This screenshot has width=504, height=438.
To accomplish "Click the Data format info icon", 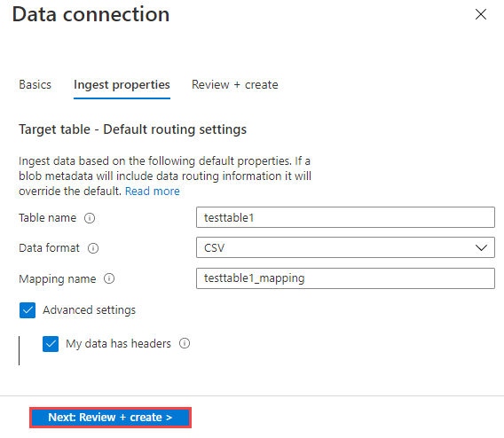I will pyautogui.click(x=93, y=248).
